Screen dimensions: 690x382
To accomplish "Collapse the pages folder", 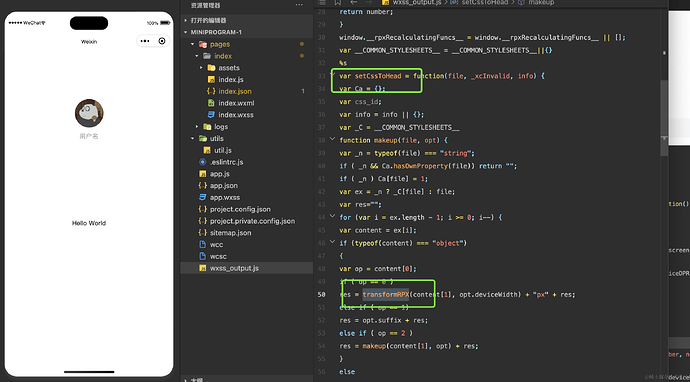I will [x=192, y=44].
